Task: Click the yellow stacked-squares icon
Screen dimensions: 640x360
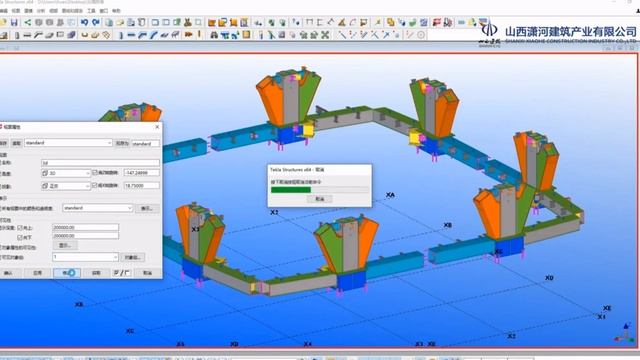Action: pyautogui.click(x=390, y=22)
